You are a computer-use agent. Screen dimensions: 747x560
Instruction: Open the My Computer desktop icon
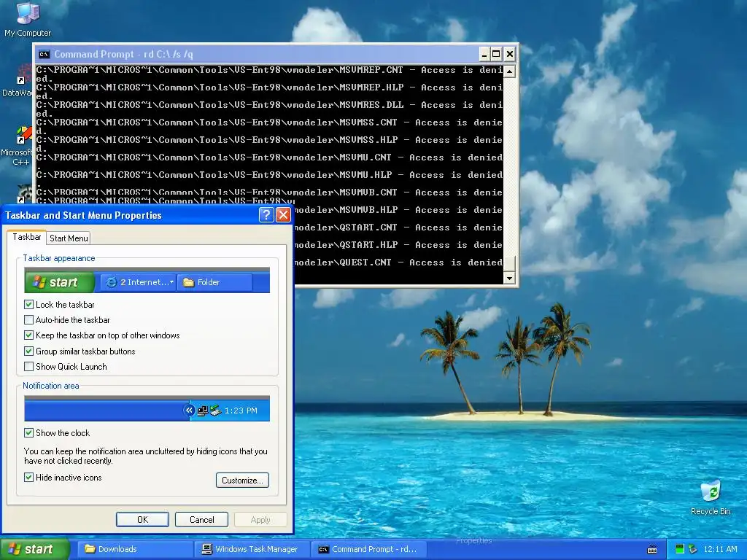[27, 19]
